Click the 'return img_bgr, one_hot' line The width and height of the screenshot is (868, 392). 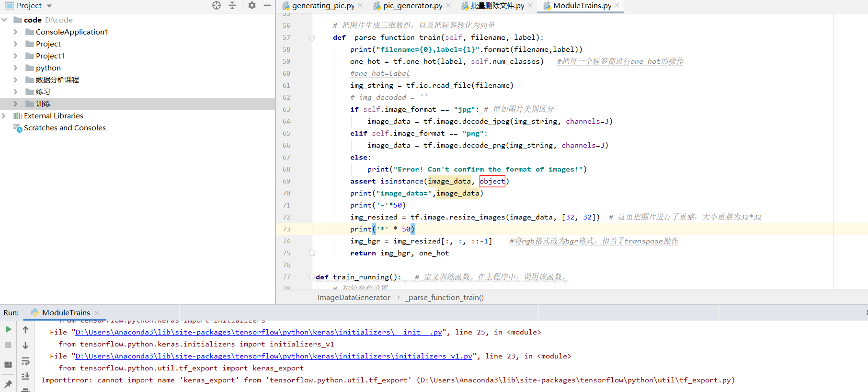coord(400,253)
